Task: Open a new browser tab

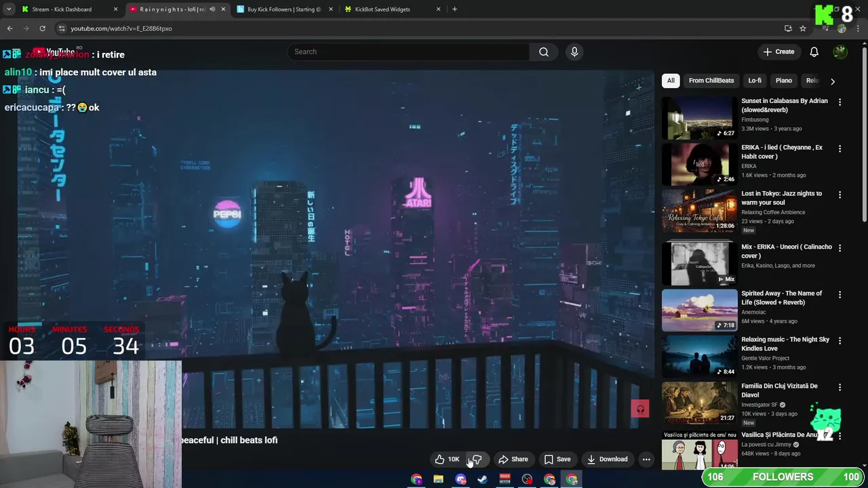Action: [454, 9]
